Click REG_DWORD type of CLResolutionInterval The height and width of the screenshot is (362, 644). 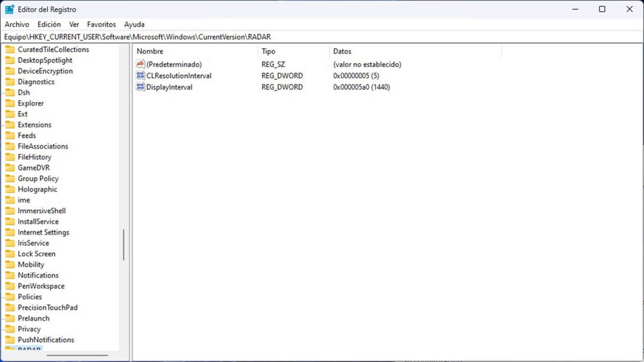(x=282, y=76)
